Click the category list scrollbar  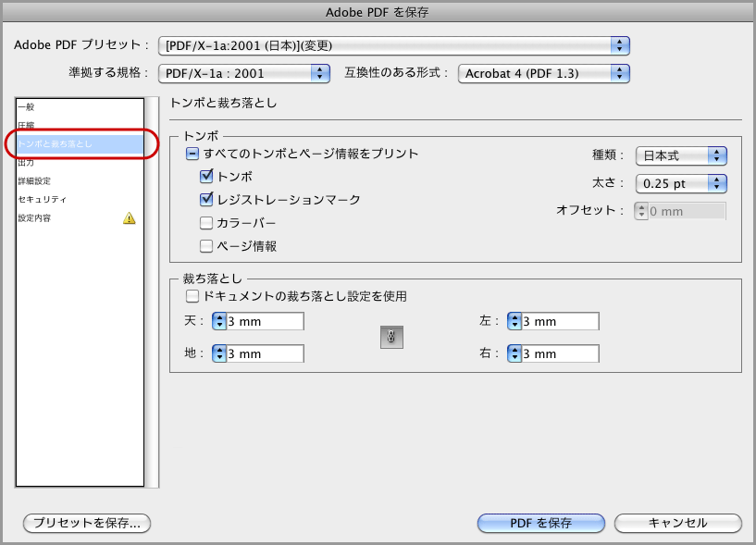click(153, 292)
